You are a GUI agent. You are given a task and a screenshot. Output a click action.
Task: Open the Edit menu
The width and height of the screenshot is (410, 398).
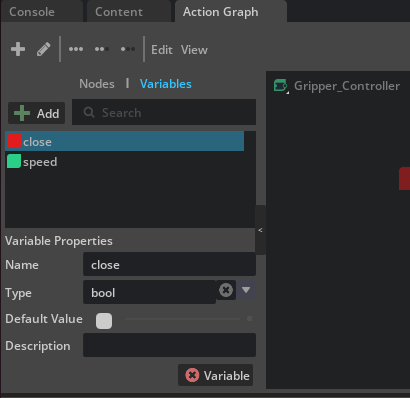[162, 50]
